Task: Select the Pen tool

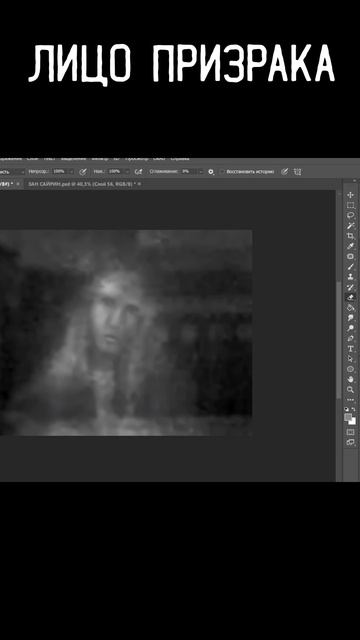Action: click(x=350, y=338)
